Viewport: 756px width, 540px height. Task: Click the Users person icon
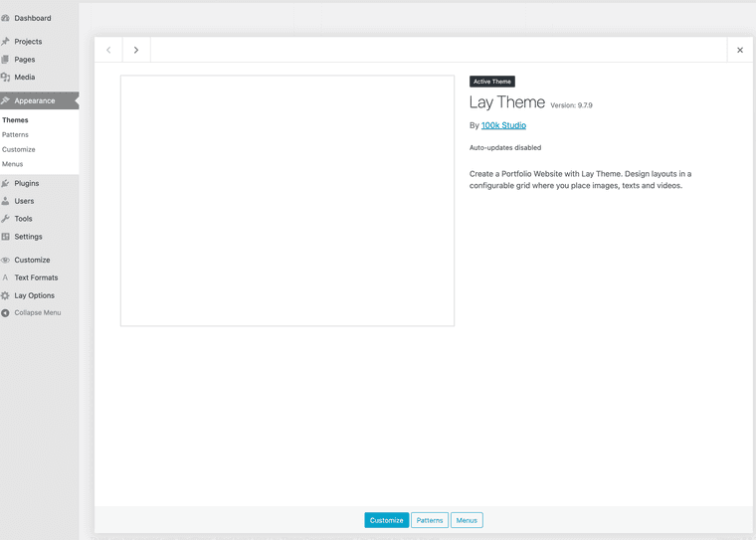[x=6, y=201]
